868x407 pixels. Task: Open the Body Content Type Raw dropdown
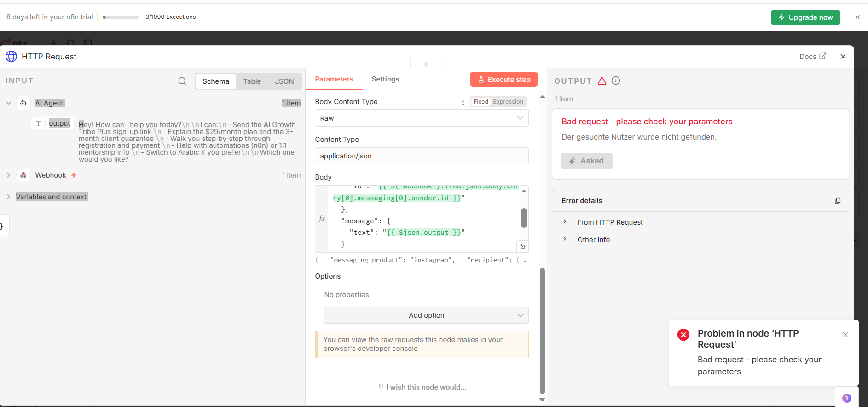[x=422, y=118]
